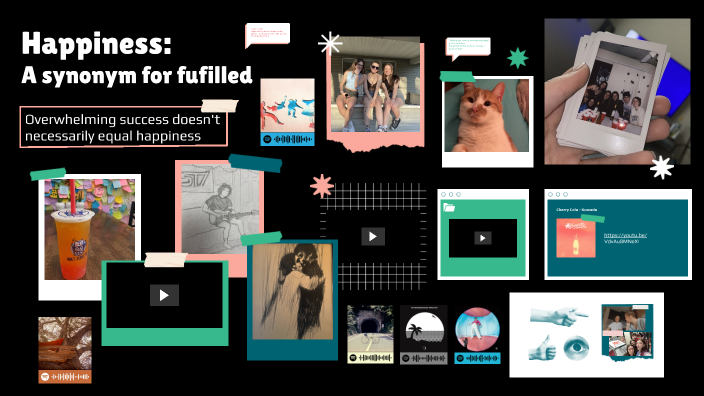Play the video in the green polaroid frame

pos(164,295)
